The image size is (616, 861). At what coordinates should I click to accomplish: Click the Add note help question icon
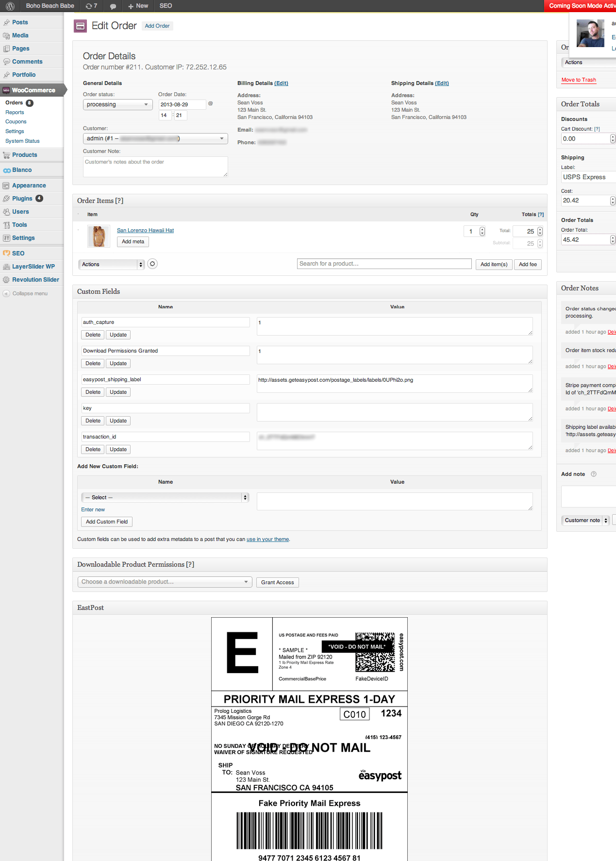(x=593, y=474)
